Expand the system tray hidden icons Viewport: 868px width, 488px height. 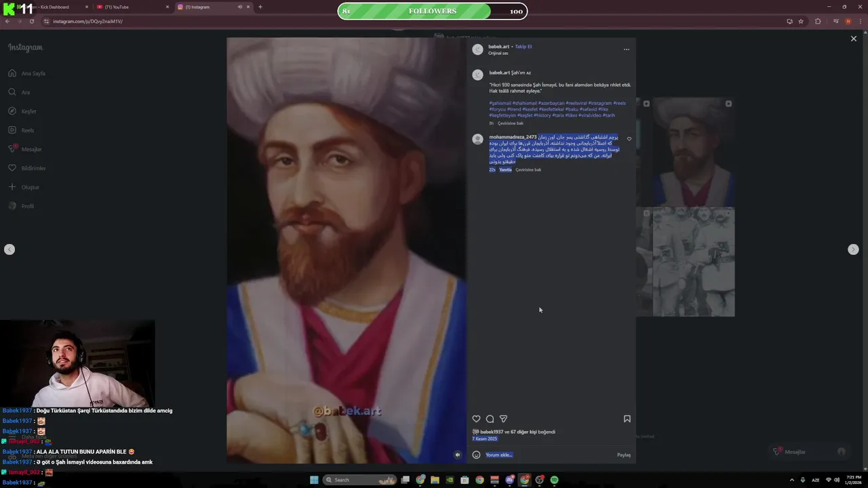coord(791,480)
